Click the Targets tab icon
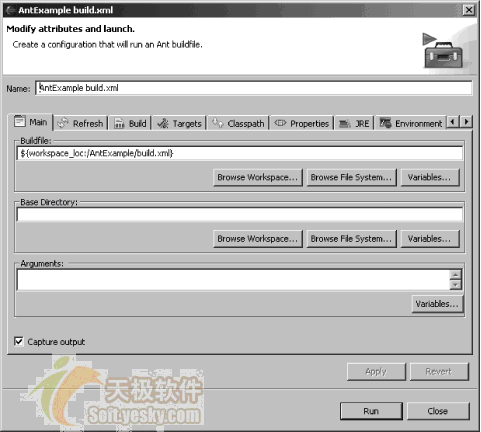Screen dimensions: 481x432 point(163,123)
